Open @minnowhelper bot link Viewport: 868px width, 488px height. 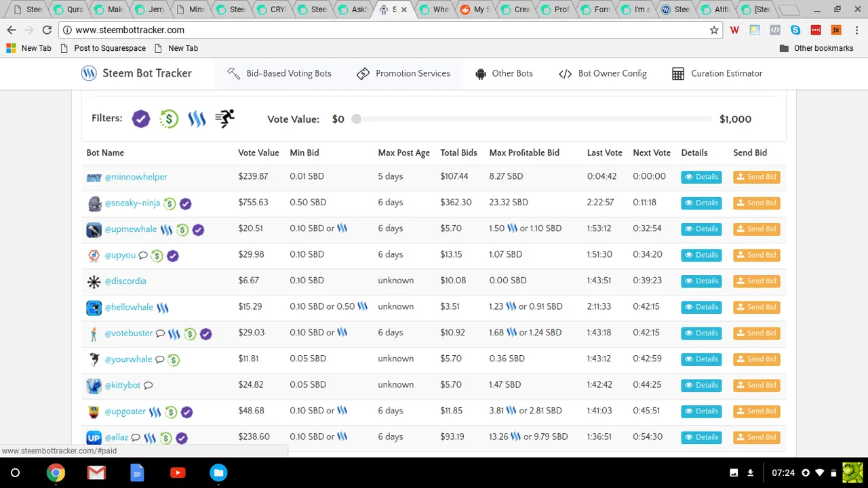(x=136, y=177)
